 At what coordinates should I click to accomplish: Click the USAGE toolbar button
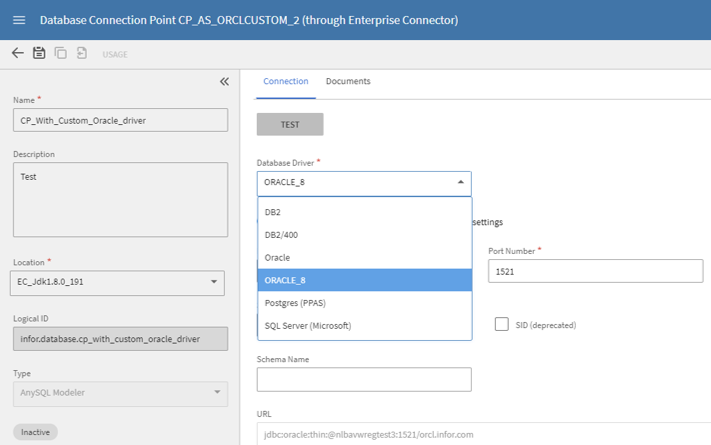pos(115,54)
